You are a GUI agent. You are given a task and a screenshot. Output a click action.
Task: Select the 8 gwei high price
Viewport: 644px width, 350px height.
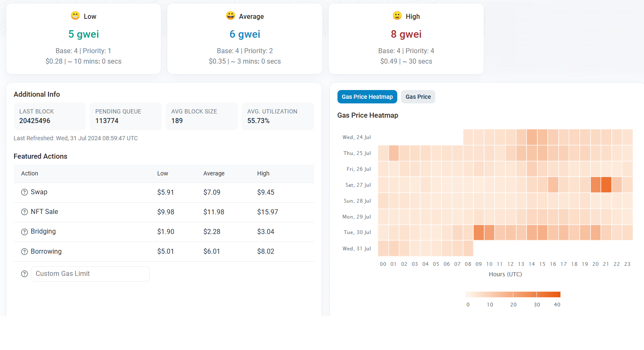pyautogui.click(x=406, y=34)
